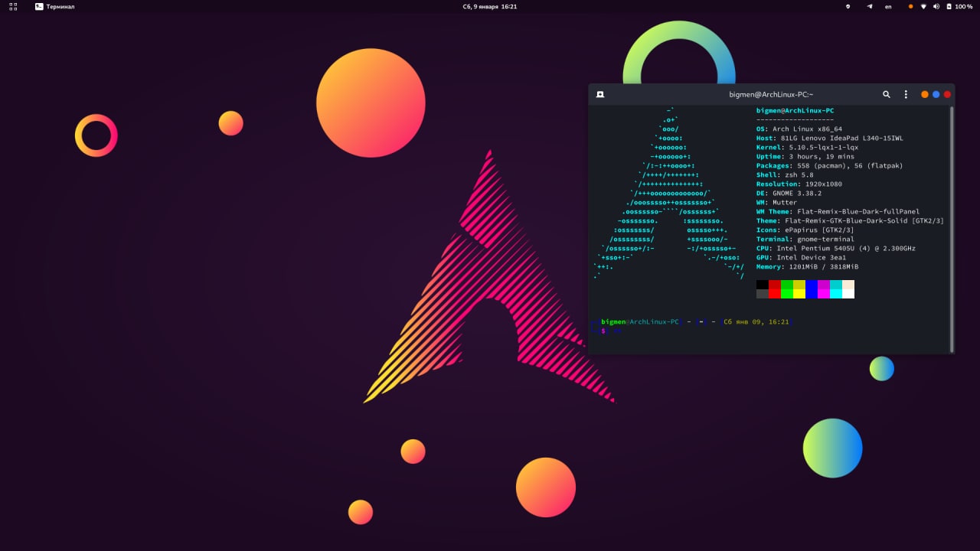Image resolution: width=980 pixels, height=551 pixels.
Task: Click the bigmen@ArchLinux-PC:~ window title
Action: (771, 94)
